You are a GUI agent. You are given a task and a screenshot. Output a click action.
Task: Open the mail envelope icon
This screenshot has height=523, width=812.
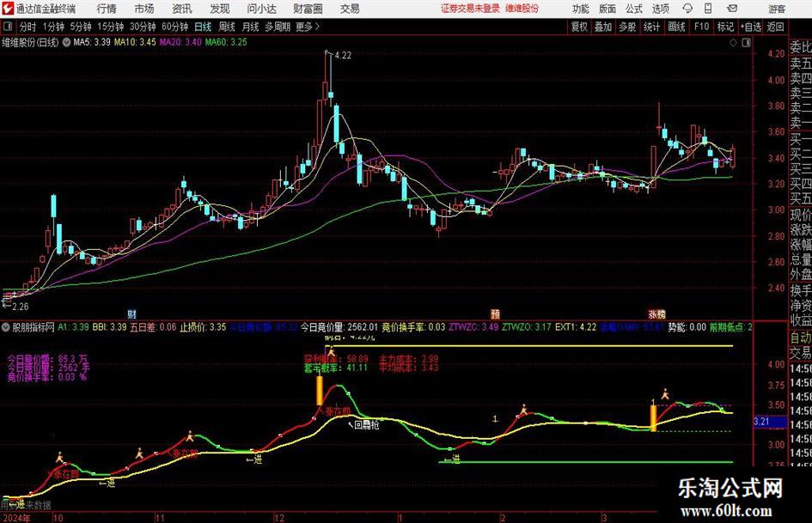tap(732, 9)
